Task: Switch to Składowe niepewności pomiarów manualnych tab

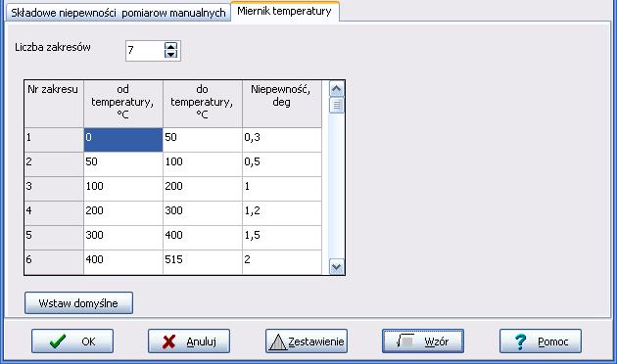Action: [119, 13]
